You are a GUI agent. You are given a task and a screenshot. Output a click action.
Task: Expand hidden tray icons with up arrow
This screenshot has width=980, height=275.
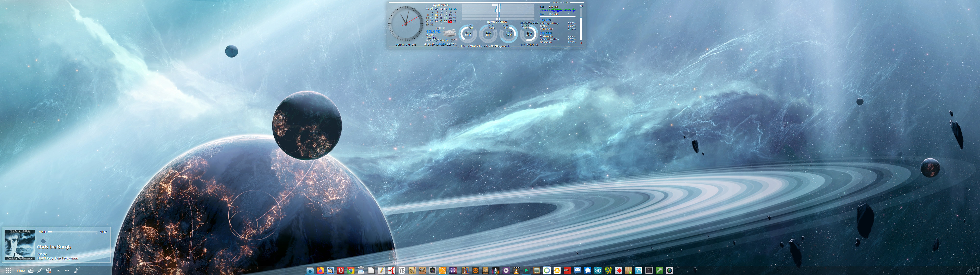[x=59, y=271]
